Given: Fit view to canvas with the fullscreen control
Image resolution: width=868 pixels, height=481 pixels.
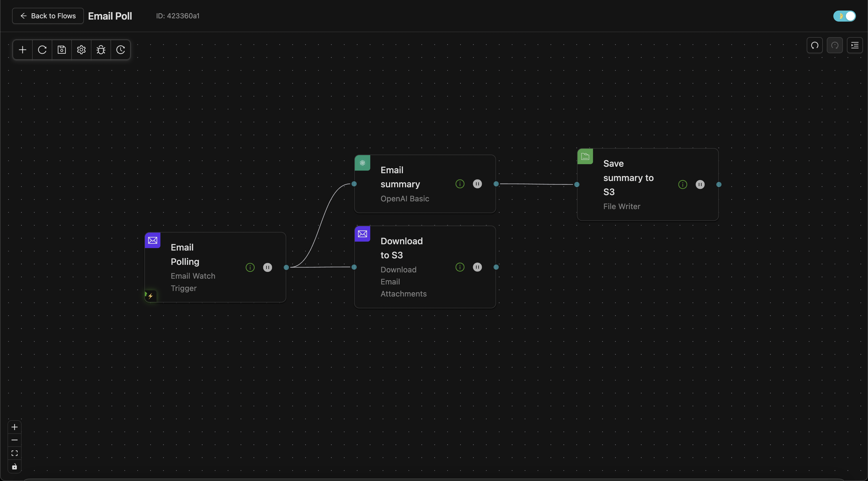Looking at the screenshot, I should pyautogui.click(x=15, y=453).
